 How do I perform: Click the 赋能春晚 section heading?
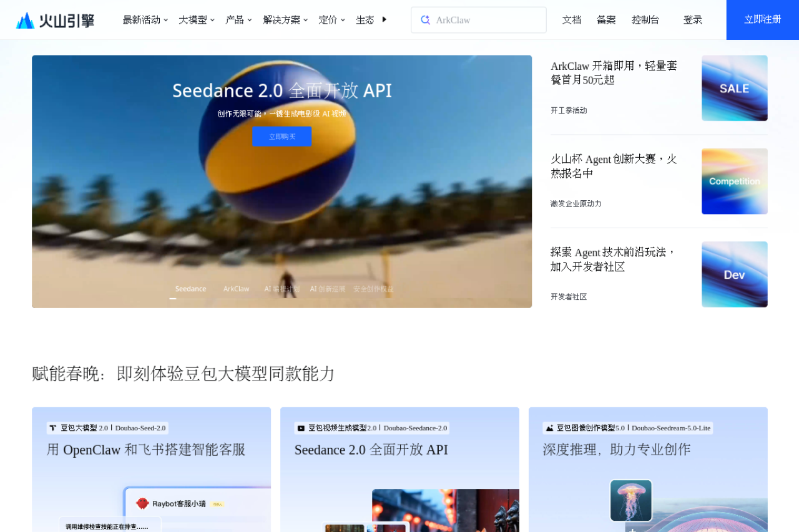(184, 374)
